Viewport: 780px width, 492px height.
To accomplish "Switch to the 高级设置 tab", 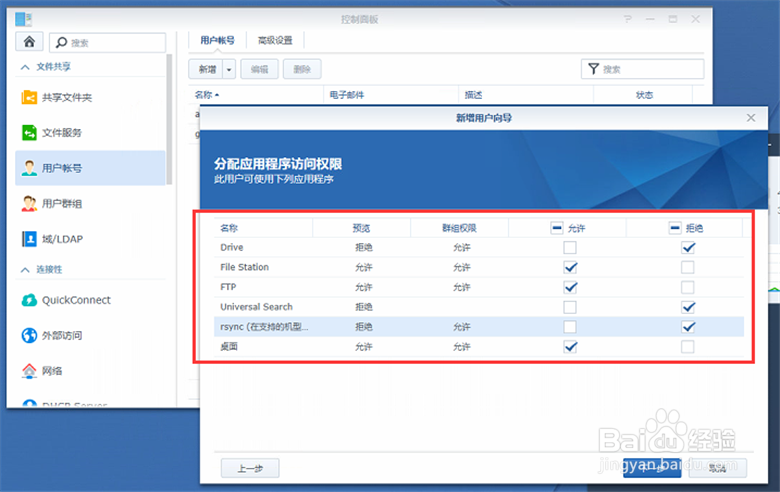I will [275, 40].
